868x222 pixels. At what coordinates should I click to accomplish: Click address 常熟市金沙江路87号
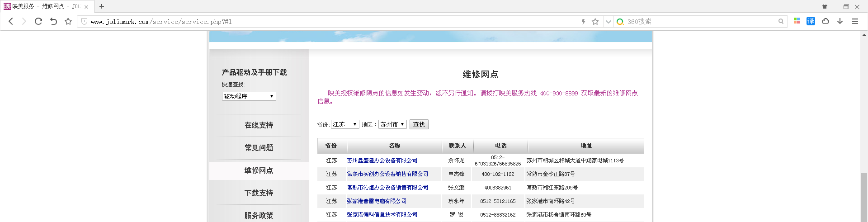pyautogui.click(x=551, y=174)
